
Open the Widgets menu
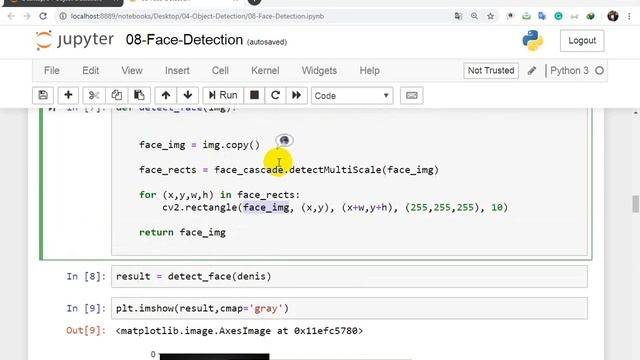coord(320,71)
